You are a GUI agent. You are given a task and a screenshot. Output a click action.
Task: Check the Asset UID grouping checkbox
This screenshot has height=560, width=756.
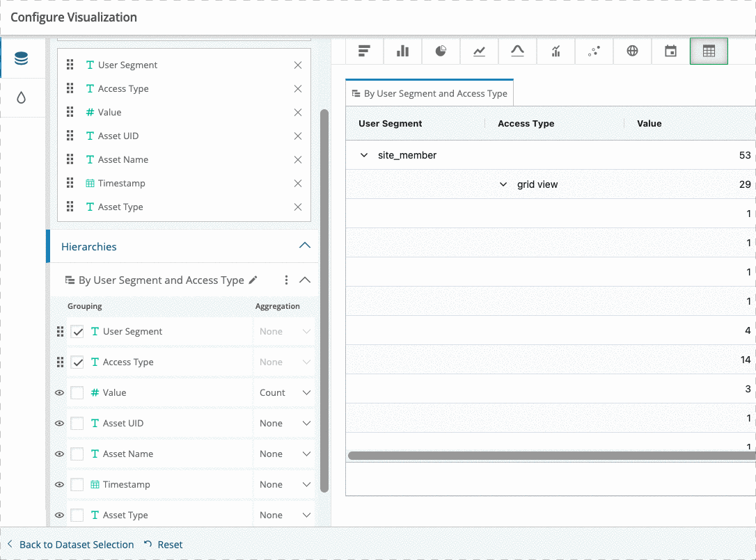77,423
